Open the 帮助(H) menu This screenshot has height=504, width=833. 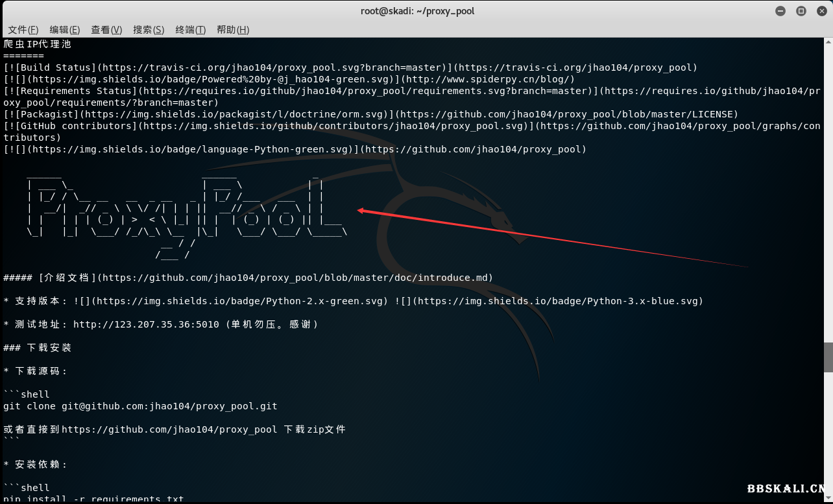click(233, 30)
